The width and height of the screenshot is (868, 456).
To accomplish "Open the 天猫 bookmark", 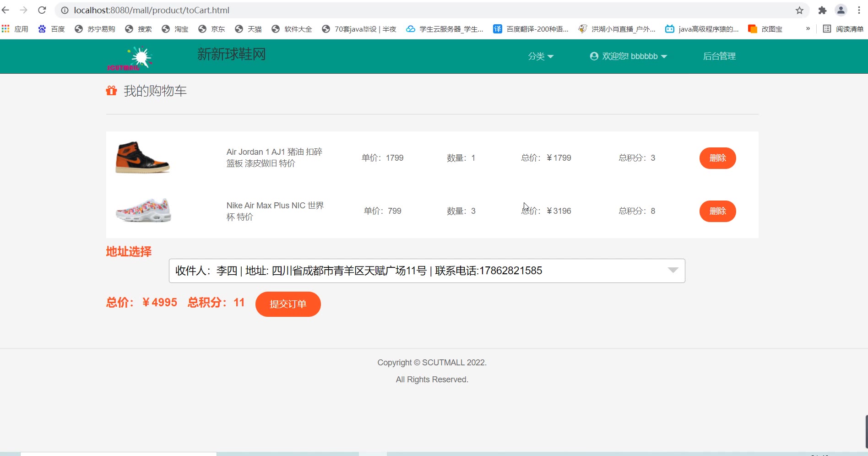I will tap(248, 29).
